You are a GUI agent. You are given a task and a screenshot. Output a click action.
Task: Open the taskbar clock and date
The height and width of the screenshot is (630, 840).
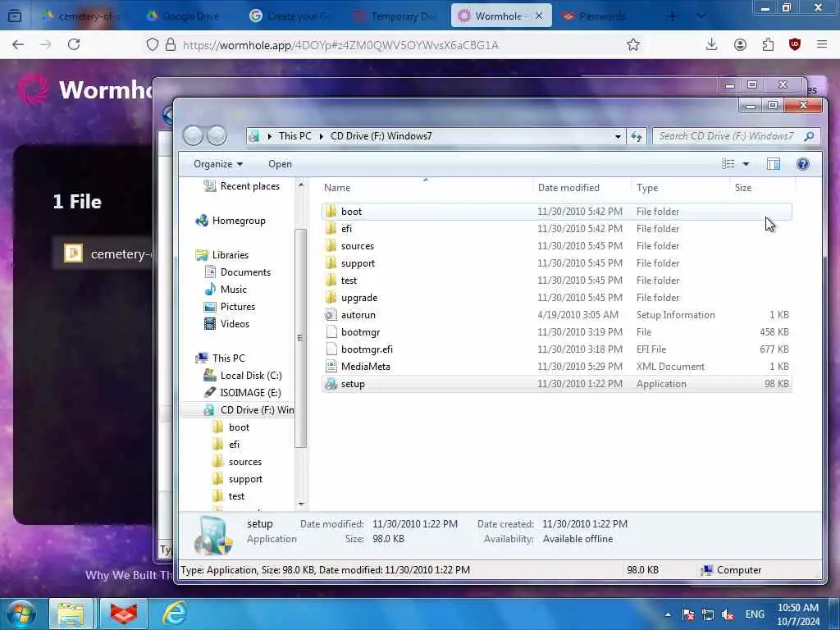point(798,614)
